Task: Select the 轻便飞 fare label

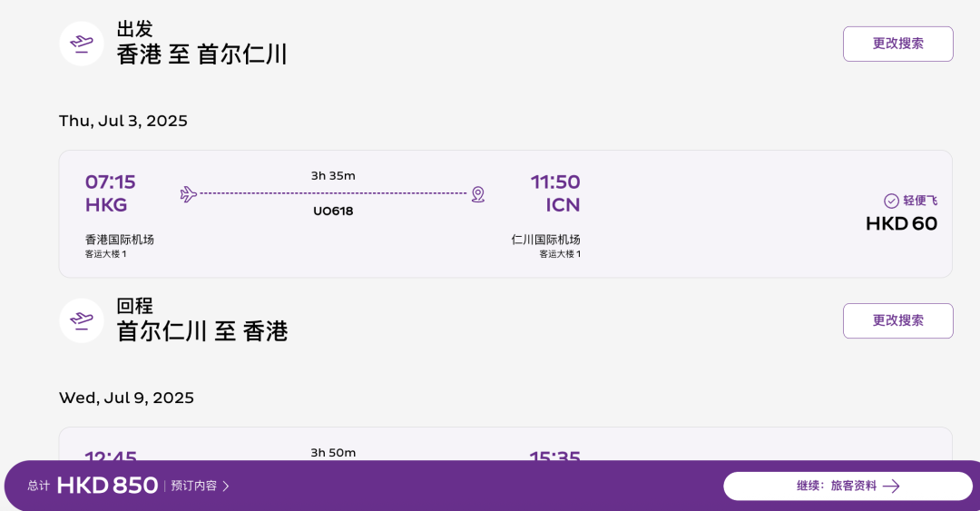Action: pos(920,201)
